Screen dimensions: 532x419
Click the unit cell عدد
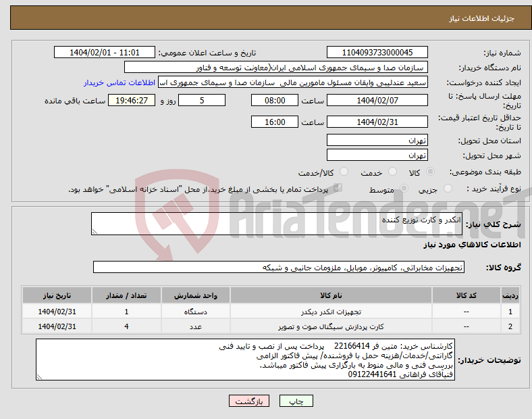pyautogui.click(x=196, y=326)
